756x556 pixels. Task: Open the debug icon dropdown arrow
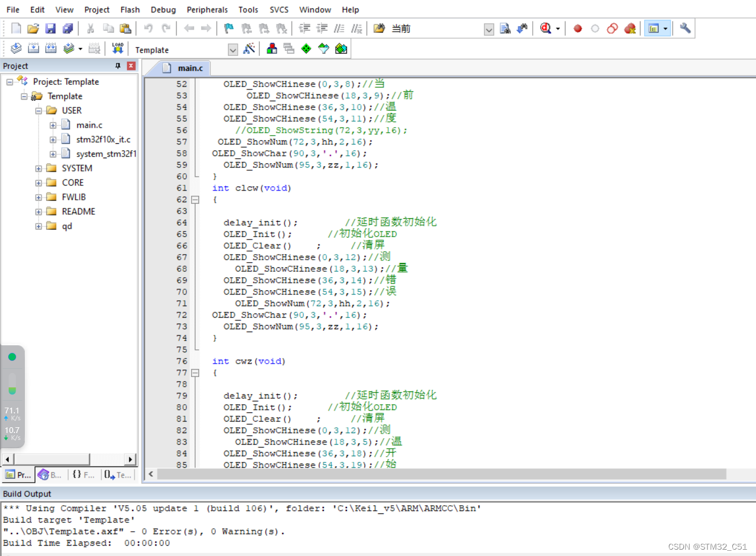coord(558,29)
